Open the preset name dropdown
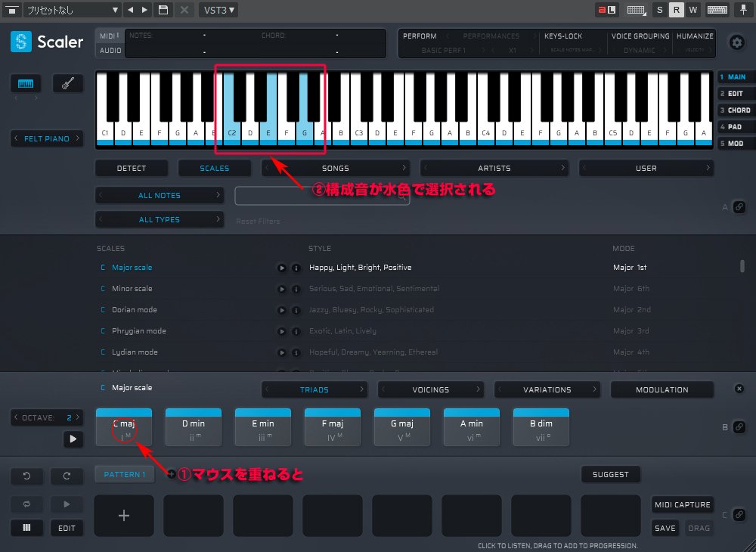The height and width of the screenshot is (552, 756). [x=73, y=10]
